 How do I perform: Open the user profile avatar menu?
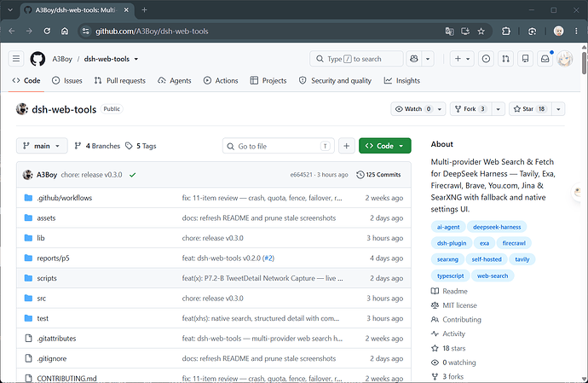pyautogui.click(x=565, y=59)
